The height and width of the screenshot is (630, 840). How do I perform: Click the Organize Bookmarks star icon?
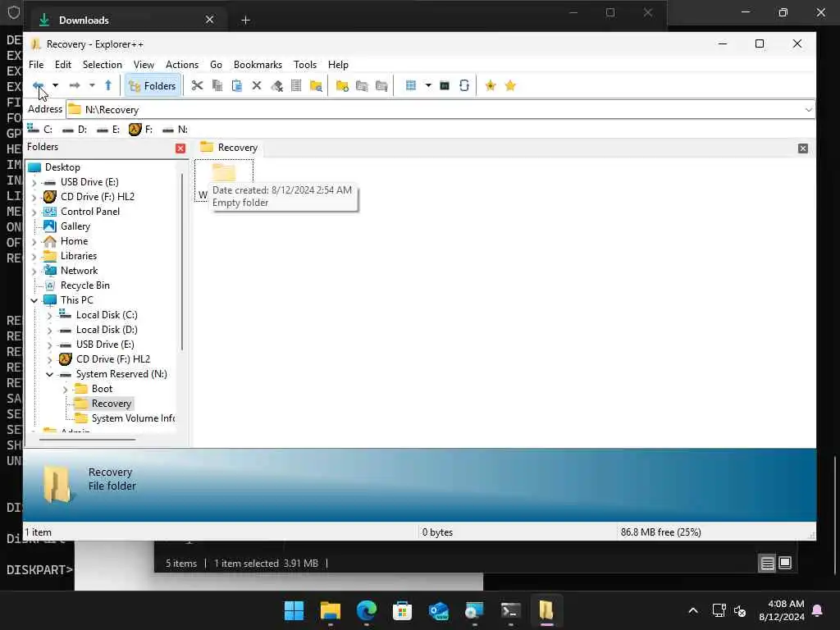510,85
